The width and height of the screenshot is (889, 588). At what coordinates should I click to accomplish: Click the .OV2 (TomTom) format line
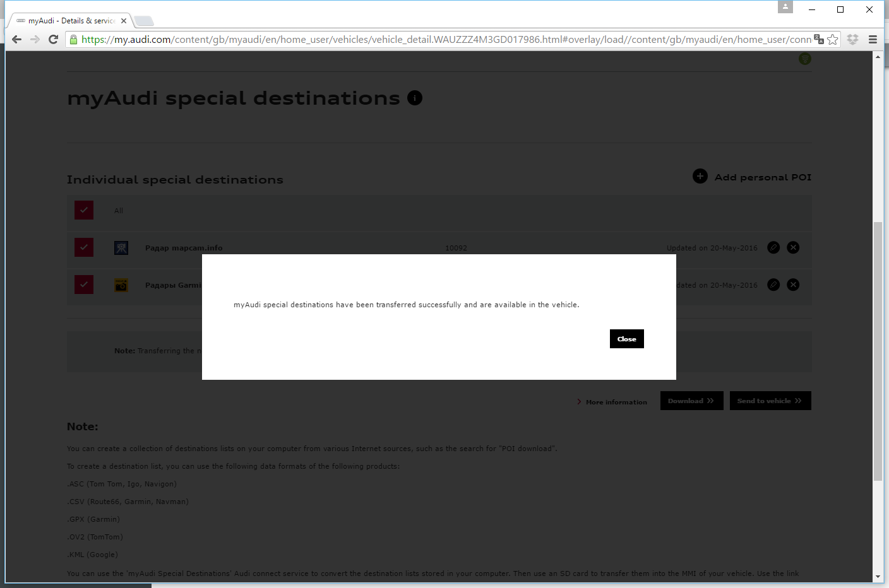coord(95,537)
